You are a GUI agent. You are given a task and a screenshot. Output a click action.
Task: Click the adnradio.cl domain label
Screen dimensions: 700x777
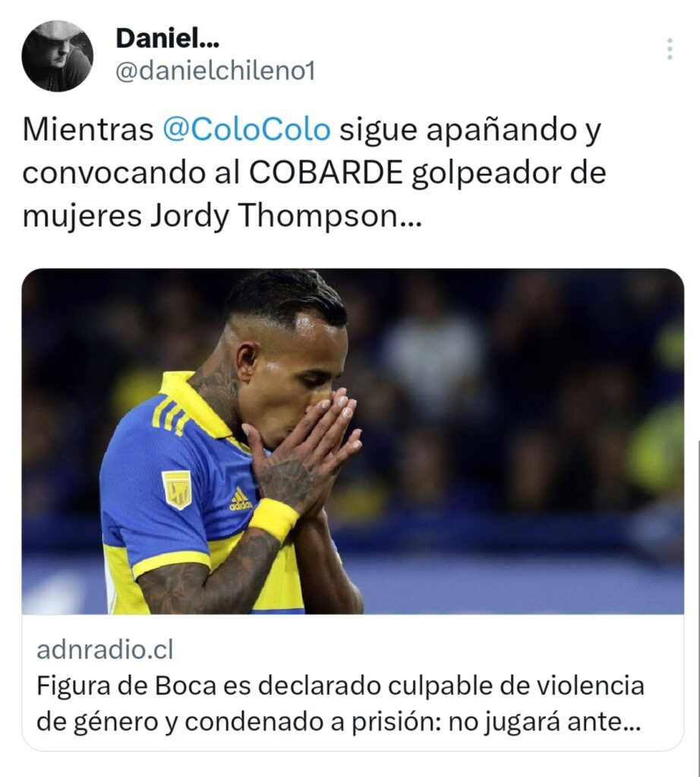105,650
